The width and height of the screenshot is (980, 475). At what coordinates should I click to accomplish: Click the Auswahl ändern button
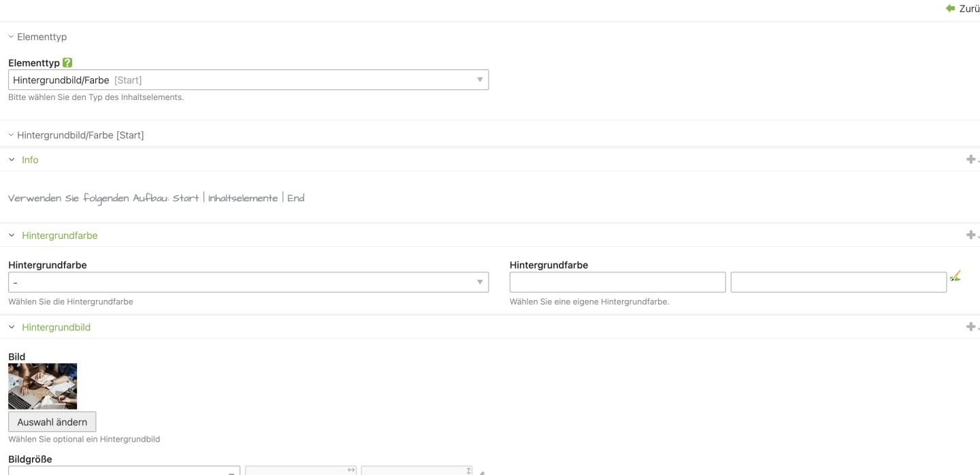[x=52, y=422]
